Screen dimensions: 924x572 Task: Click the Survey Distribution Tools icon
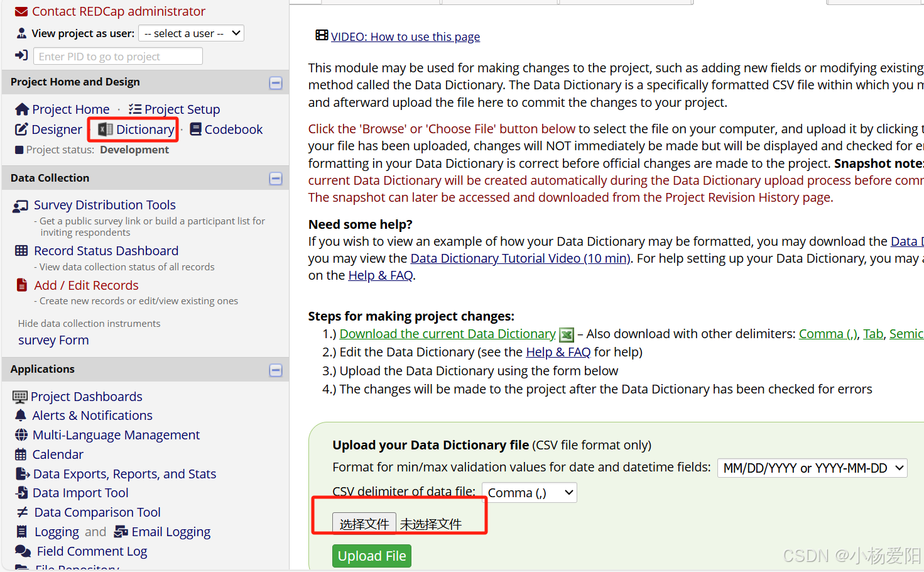[21, 206]
